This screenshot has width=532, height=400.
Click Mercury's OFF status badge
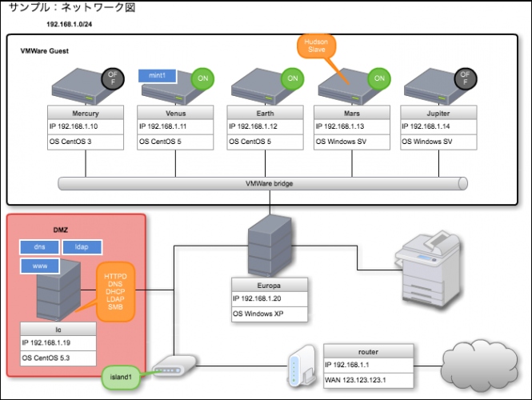[x=113, y=78]
